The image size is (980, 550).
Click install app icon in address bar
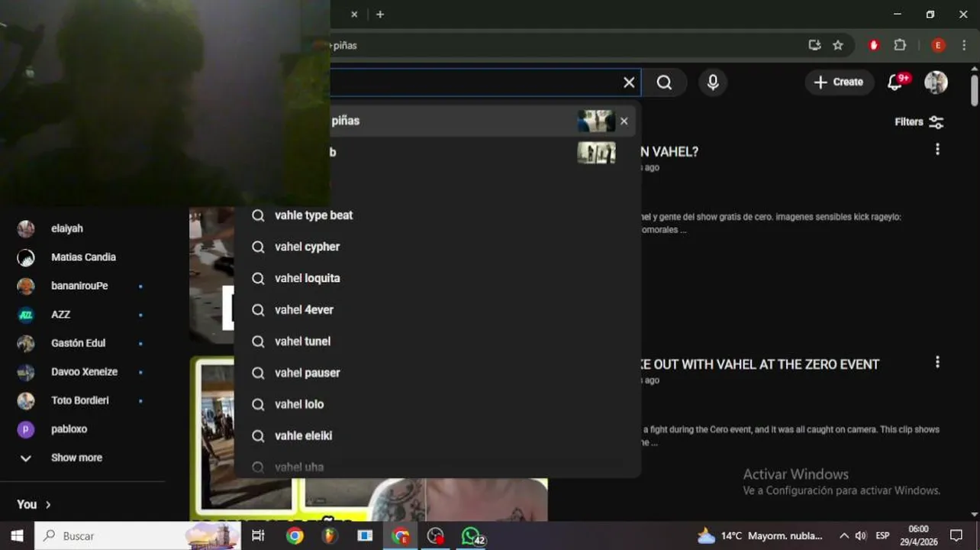point(814,45)
